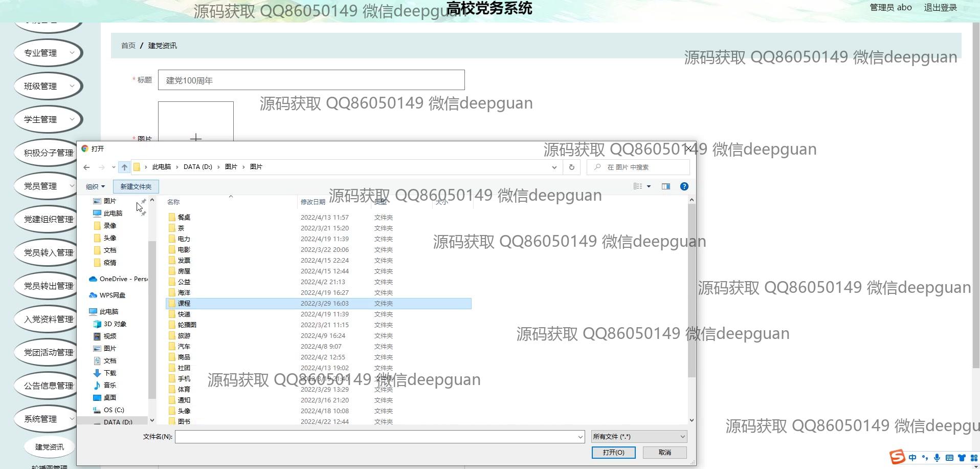
Task: Open recent locations dropdown arrow
Action: [x=114, y=167]
